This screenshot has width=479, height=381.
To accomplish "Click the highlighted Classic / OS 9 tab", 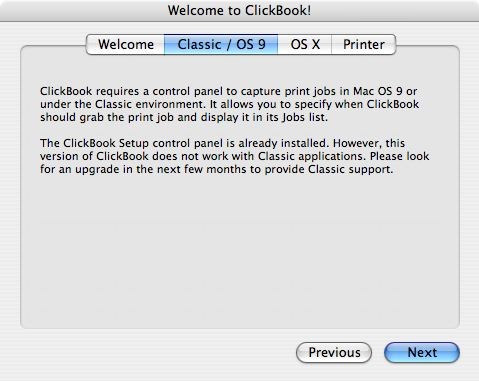I will click(x=221, y=44).
